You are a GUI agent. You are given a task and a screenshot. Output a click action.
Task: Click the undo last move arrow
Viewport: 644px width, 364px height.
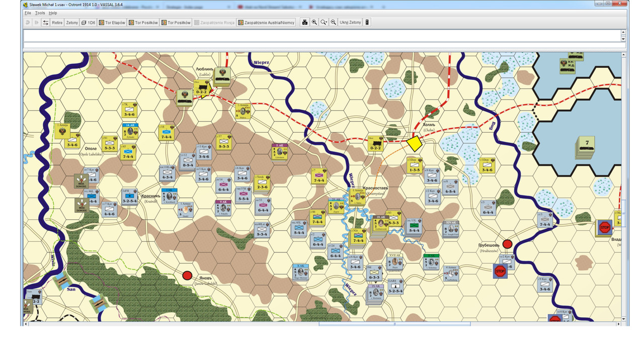(x=28, y=23)
